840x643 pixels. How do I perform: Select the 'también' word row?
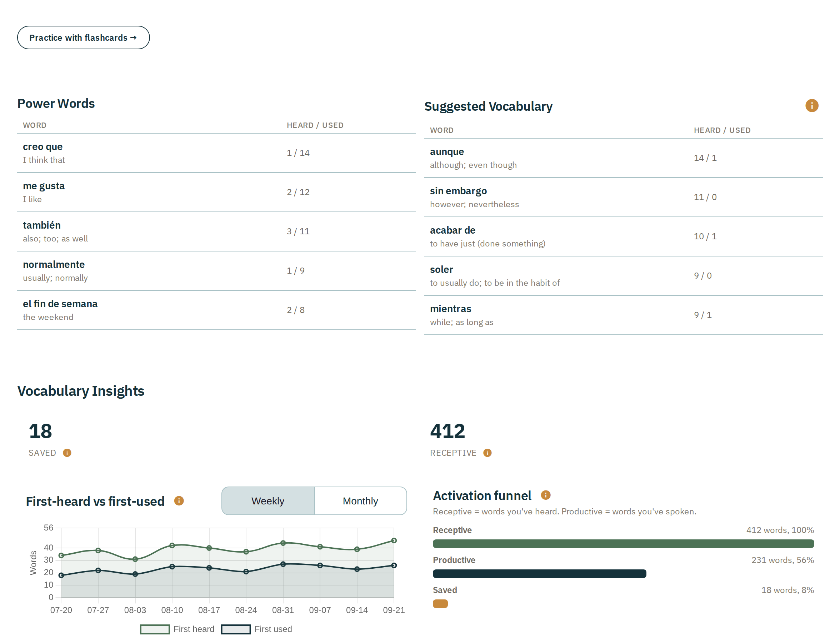click(x=216, y=231)
